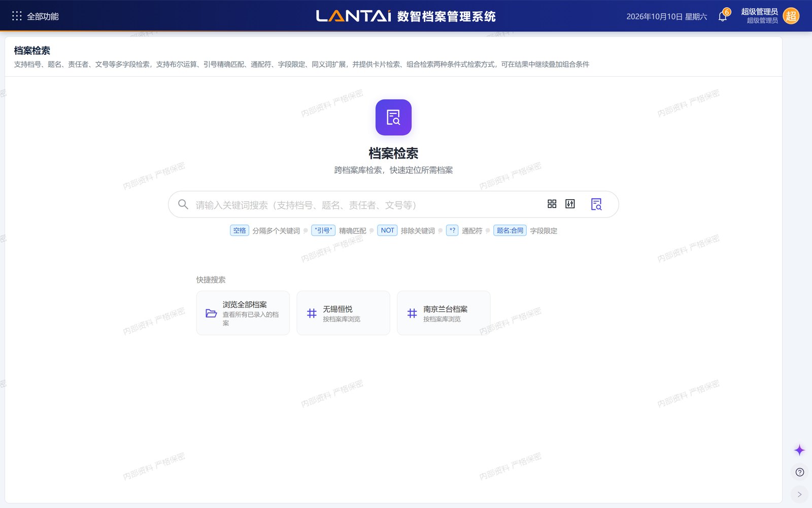
Task: Focus the keyword search input field
Action: pos(365,205)
